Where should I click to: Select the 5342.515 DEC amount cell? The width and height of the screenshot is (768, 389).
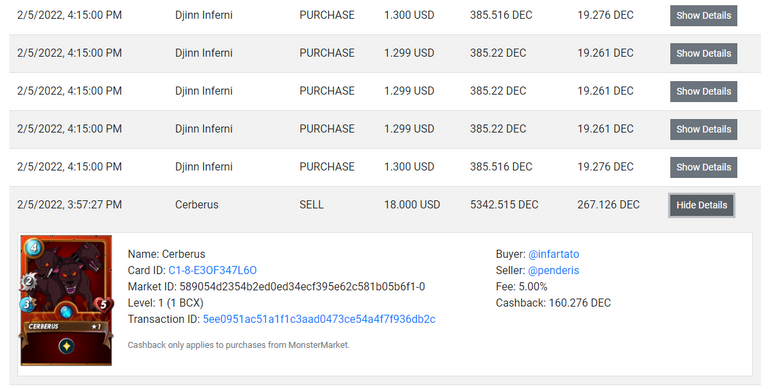point(504,205)
